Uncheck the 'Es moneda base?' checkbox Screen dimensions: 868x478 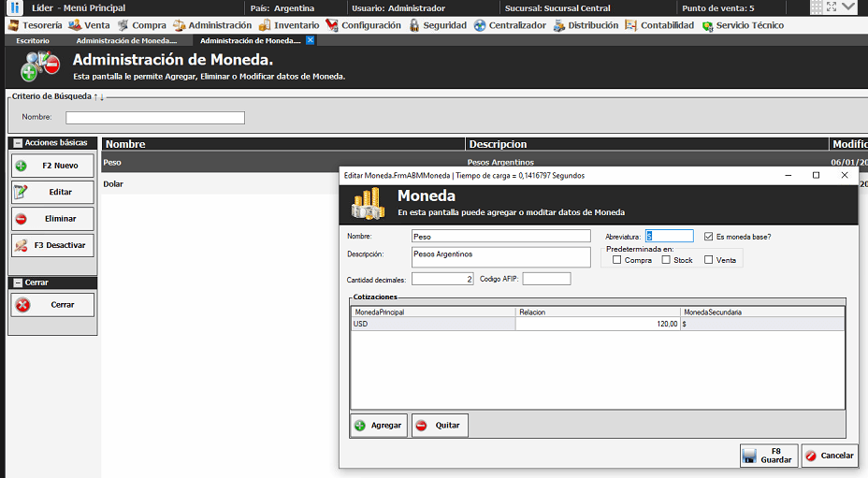(708, 237)
